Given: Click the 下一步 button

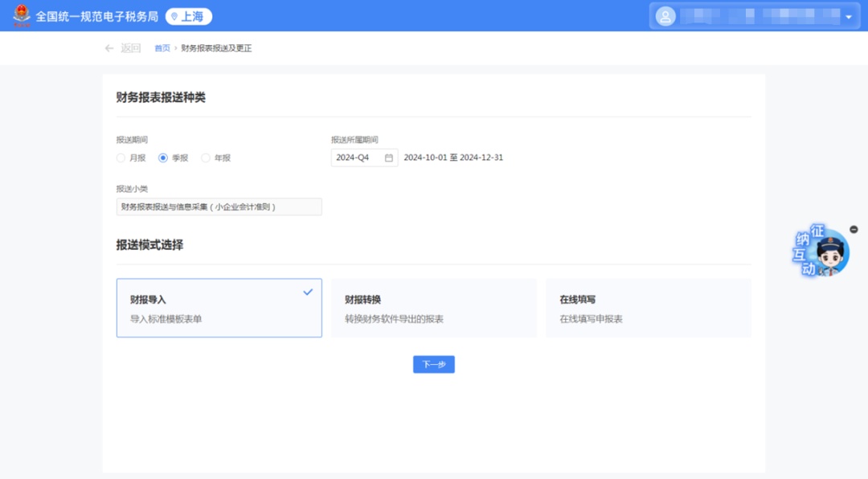Looking at the screenshot, I should pos(433,364).
